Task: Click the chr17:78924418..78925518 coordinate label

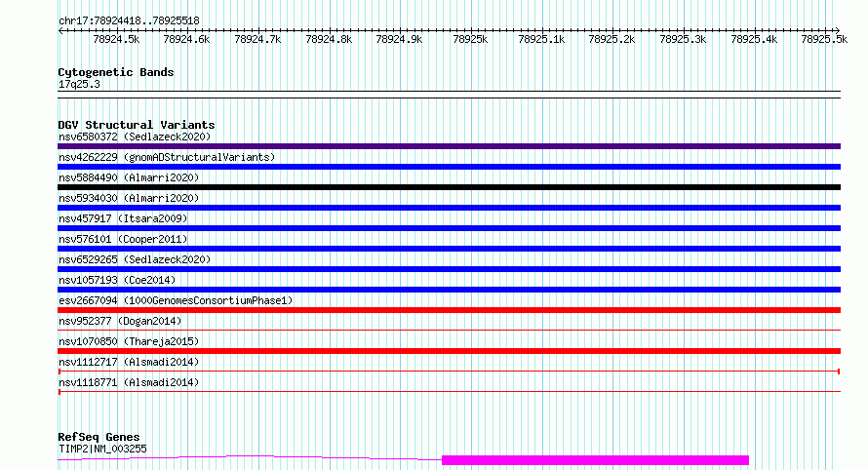Action: tap(129, 21)
